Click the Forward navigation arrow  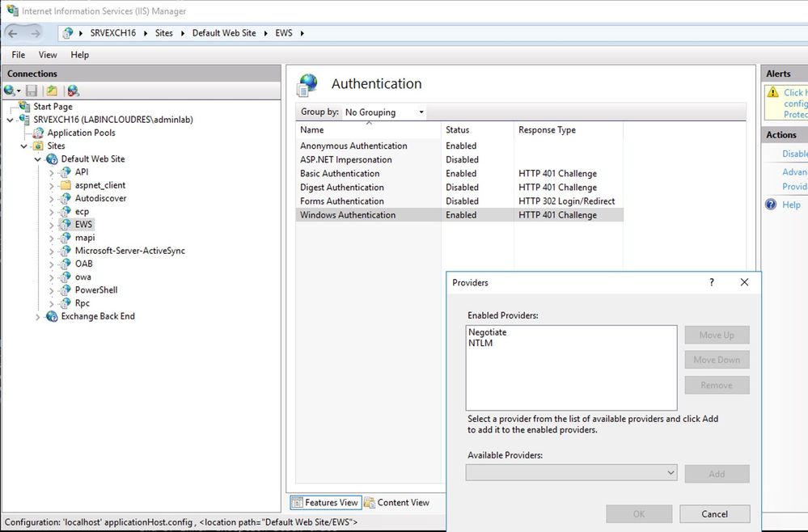pos(35,33)
